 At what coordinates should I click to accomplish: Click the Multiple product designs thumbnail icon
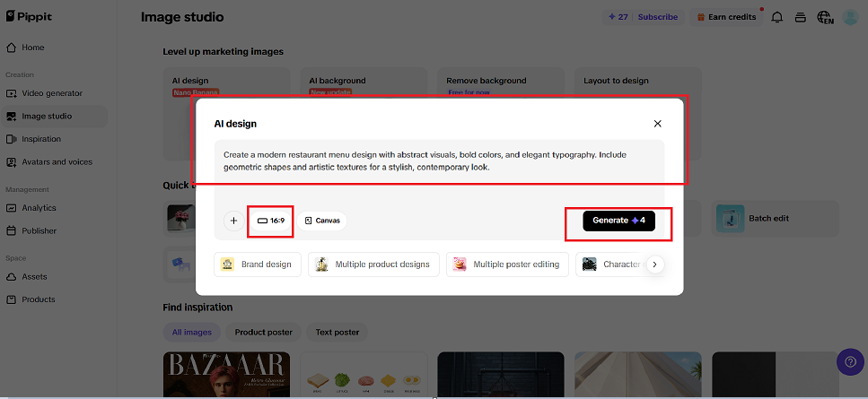click(321, 265)
